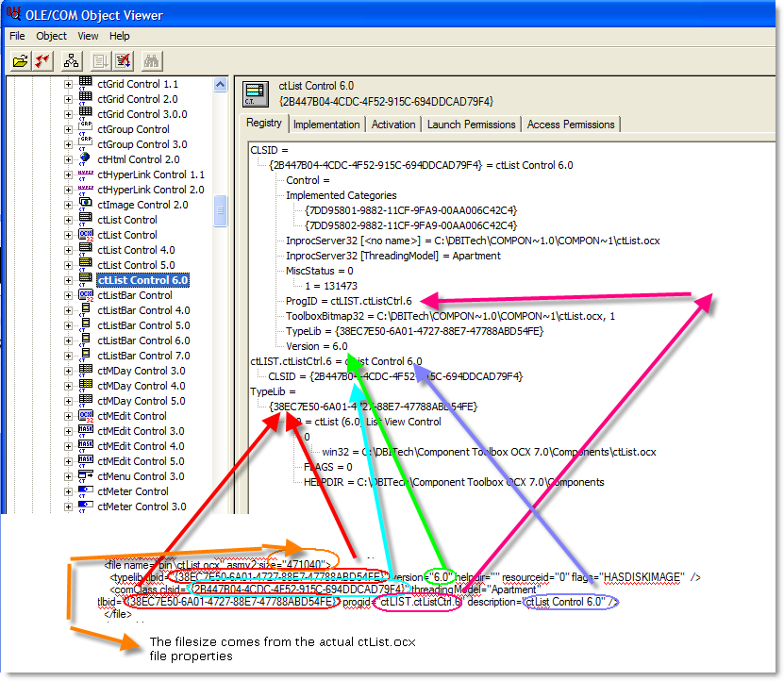This screenshot has height=681, width=784.
Task: Click the ctGroup Control GRP icon
Action: click(x=86, y=128)
